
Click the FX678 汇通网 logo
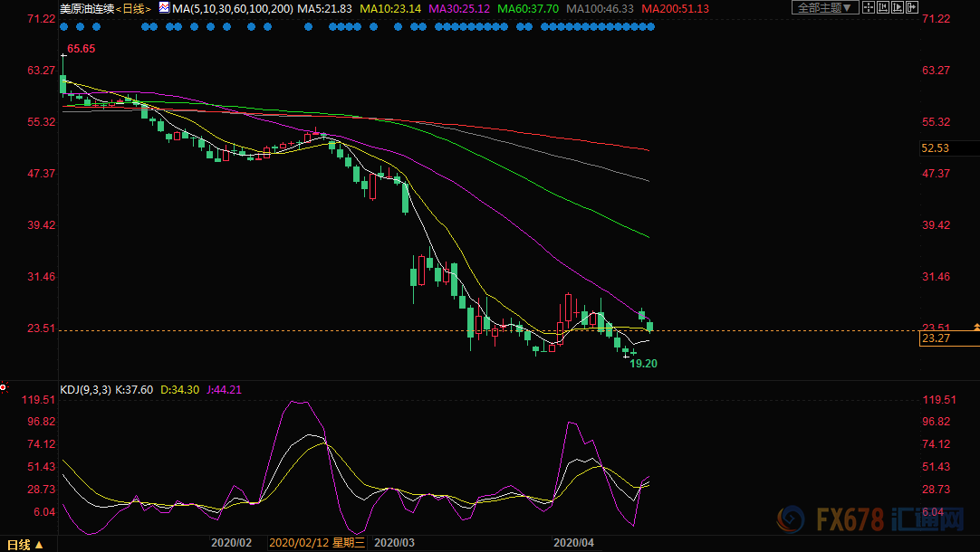pos(866,520)
